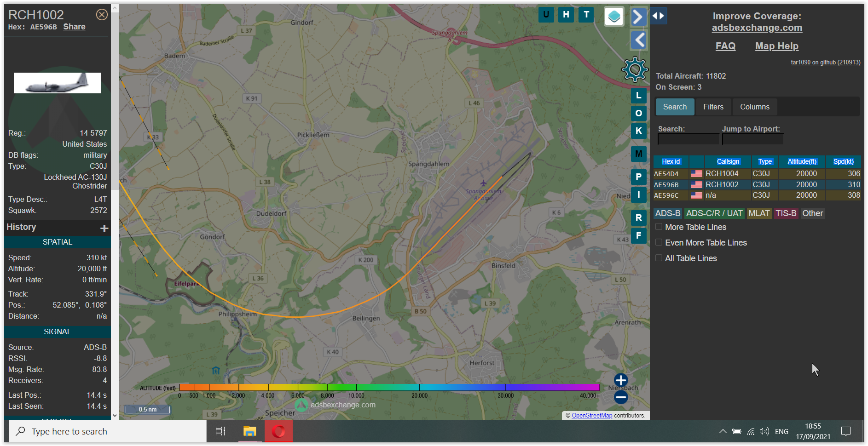Select the Columns tab
Viewport: 868px width, 446px height.
pos(754,107)
